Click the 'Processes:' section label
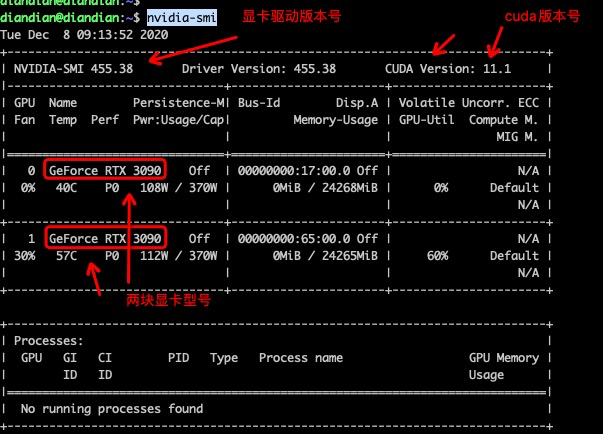The image size is (603, 434). pos(48,341)
